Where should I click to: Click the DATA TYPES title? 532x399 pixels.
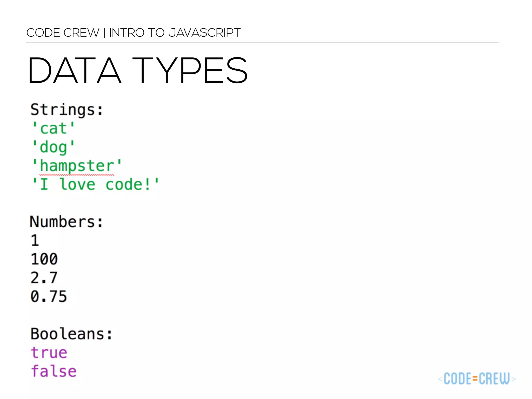[138, 71]
